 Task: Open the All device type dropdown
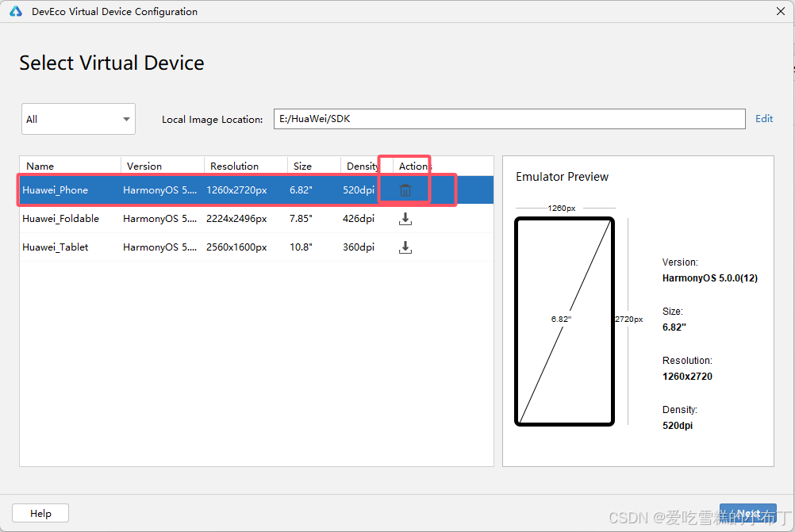coord(78,119)
